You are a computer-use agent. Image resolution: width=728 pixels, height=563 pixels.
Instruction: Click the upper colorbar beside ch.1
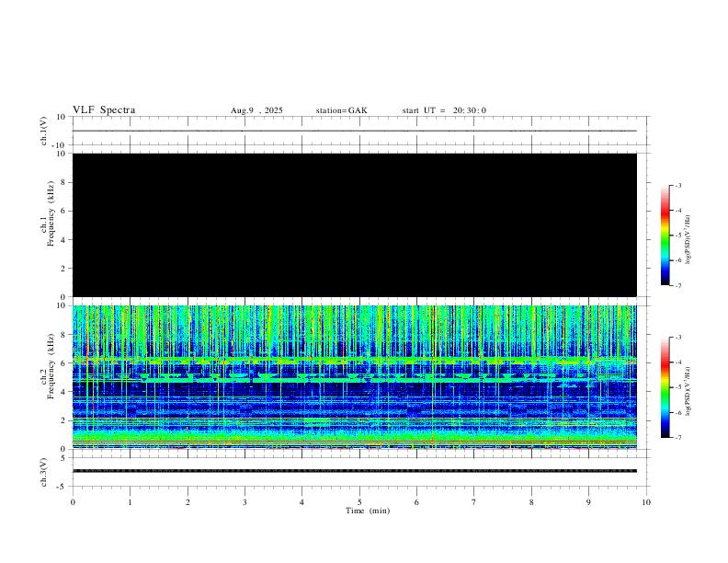(x=665, y=236)
